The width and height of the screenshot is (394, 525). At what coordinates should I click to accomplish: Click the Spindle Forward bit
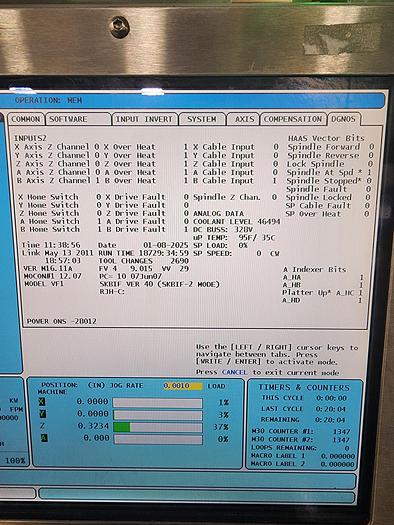point(331,147)
